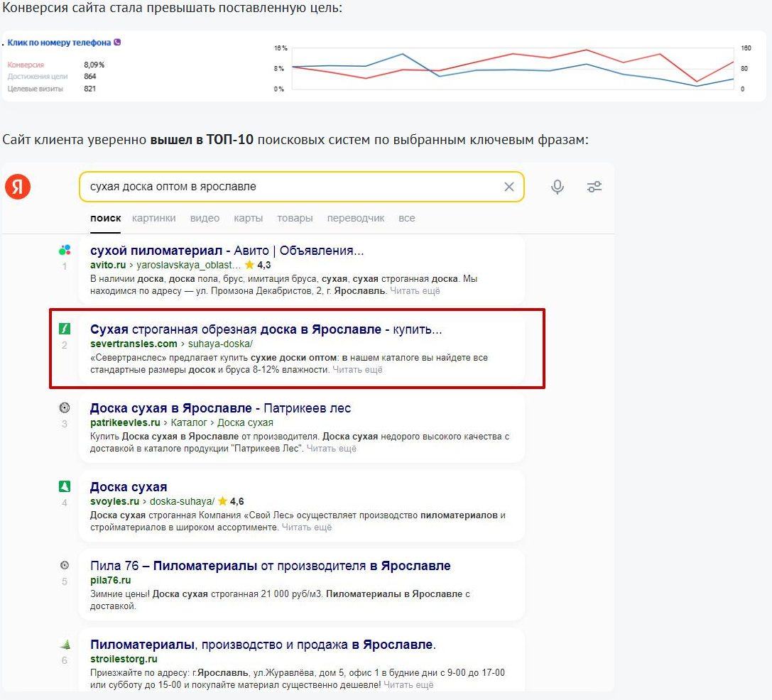This screenshot has height=700, width=772.
Task: Open svoyles.ru domain link
Action: pyautogui.click(x=115, y=501)
